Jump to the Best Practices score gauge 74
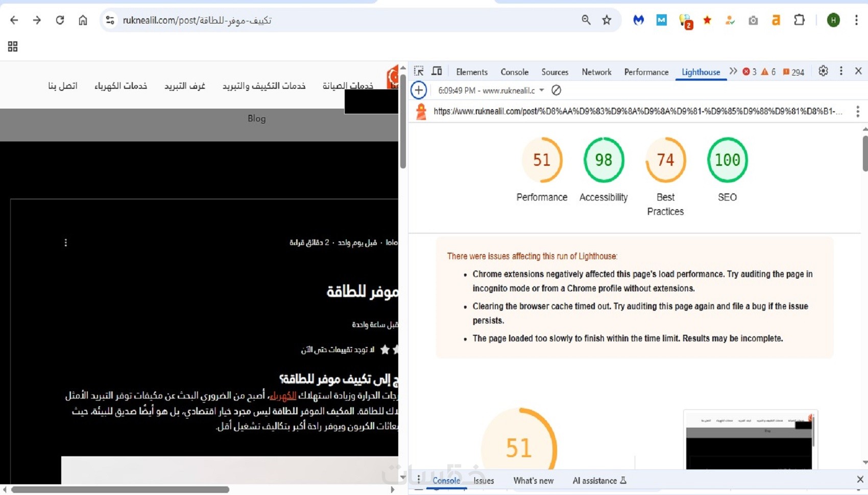Screen dimensions: 868x495 point(665,160)
